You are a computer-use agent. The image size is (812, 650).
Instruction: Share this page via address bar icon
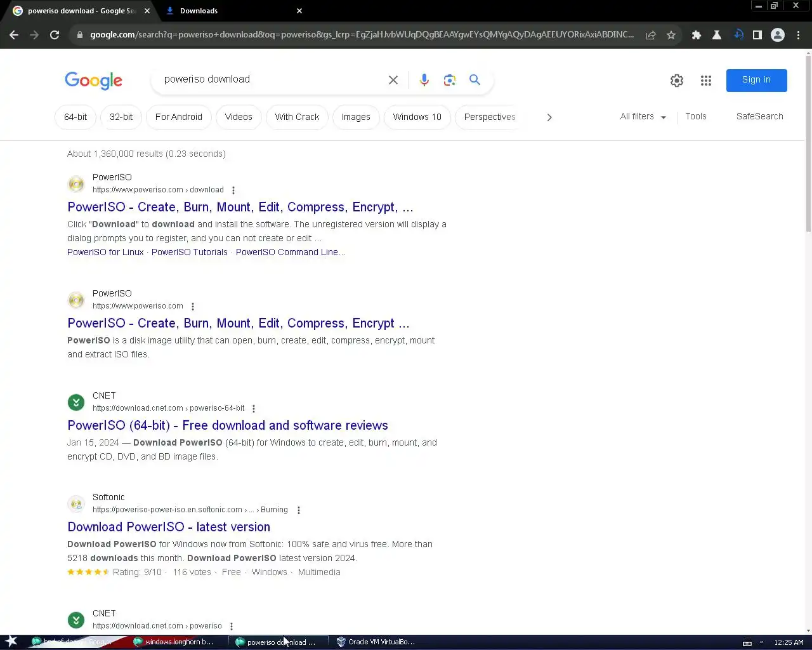(x=651, y=35)
